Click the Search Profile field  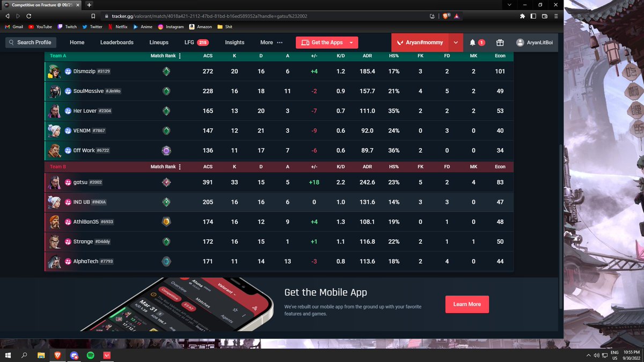pos(31,42)
